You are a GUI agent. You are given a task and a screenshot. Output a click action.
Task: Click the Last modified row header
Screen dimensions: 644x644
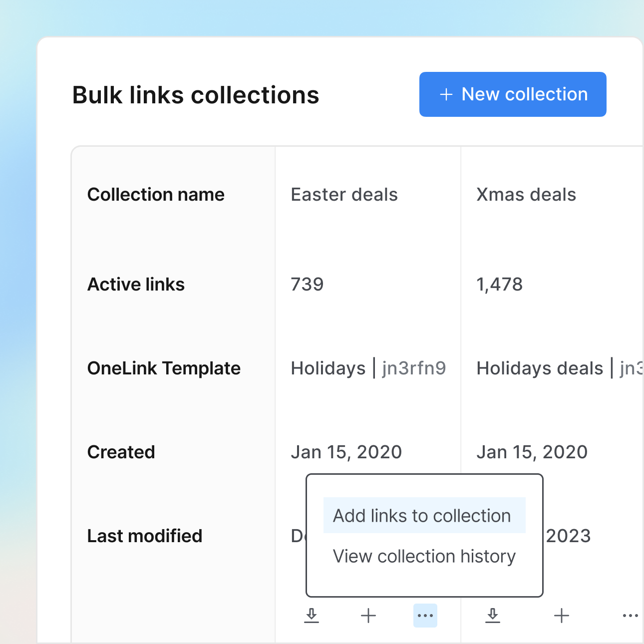pyautogui.click(x=145, y=536)
